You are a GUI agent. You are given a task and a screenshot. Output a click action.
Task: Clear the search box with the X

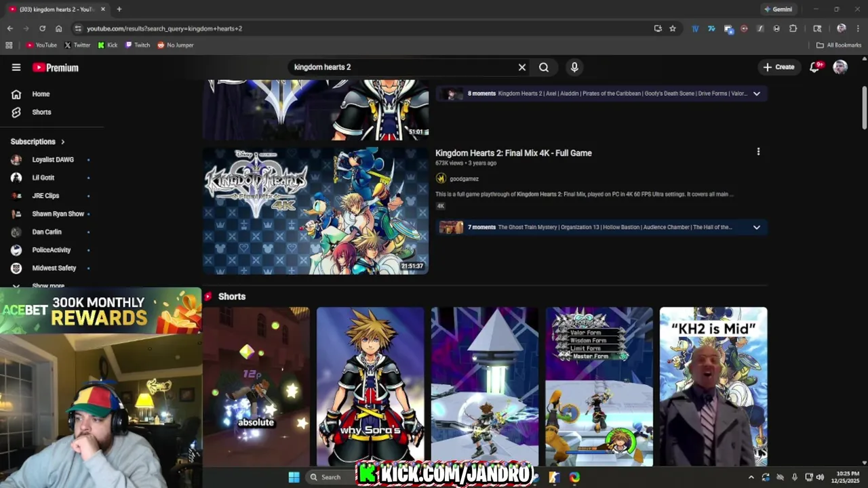522,67
